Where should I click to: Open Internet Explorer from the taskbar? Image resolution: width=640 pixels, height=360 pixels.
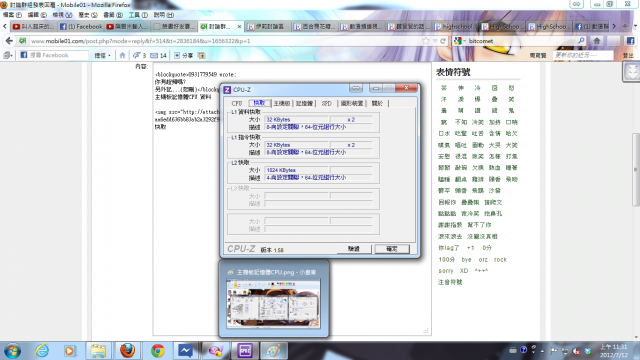click(42, 351)
